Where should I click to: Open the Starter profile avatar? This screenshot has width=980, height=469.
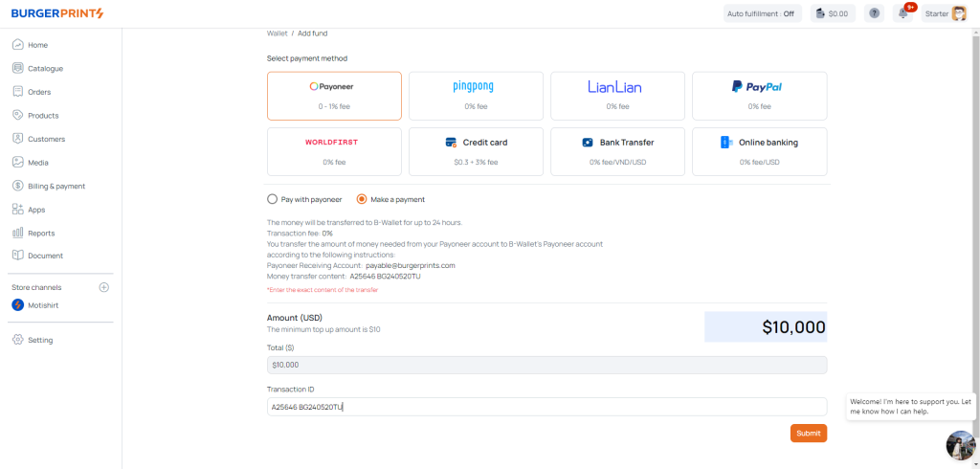[958, 13]
